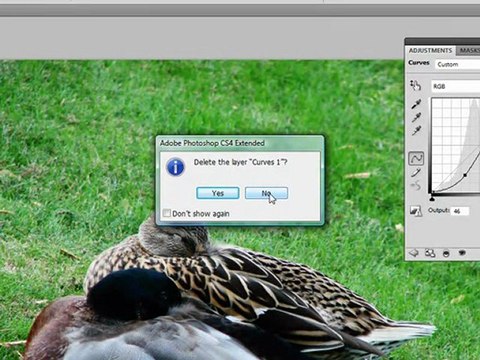Toggle the adjustment layer visibility eye
The height and width of the screenshot is (360, 480).
(x=462, y=253)
